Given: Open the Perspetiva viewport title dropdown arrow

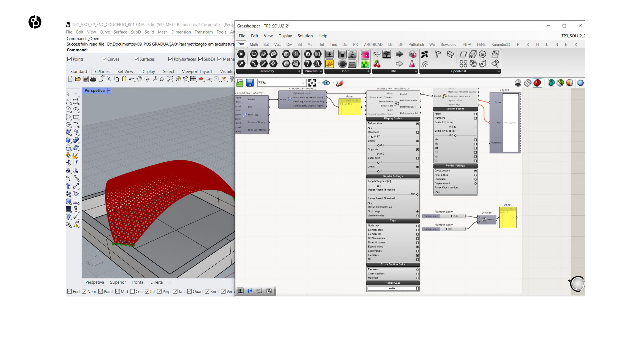Looking at the screenshot, I should [x=109, y=90].
